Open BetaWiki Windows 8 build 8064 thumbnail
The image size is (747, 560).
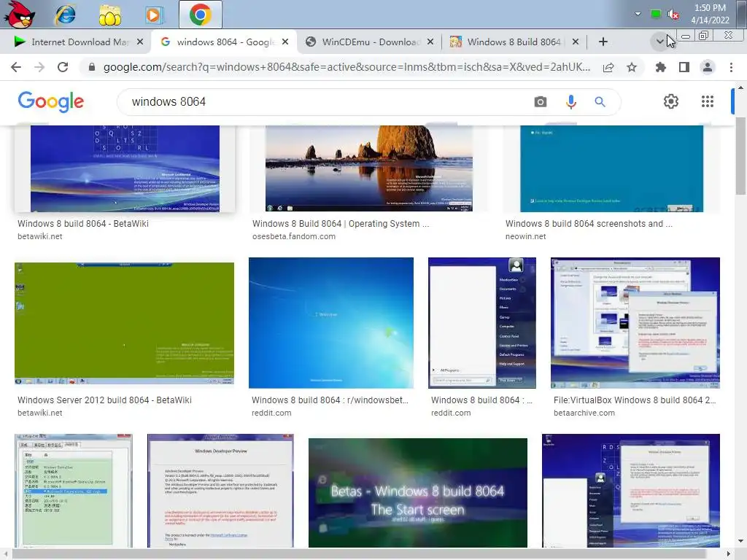point(125,168)
